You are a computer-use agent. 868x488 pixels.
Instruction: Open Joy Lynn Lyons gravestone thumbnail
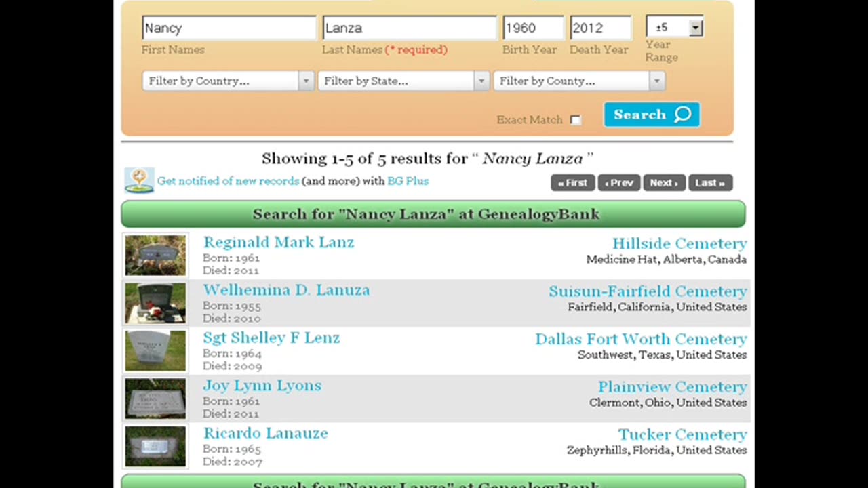click(x=155, y=399)
